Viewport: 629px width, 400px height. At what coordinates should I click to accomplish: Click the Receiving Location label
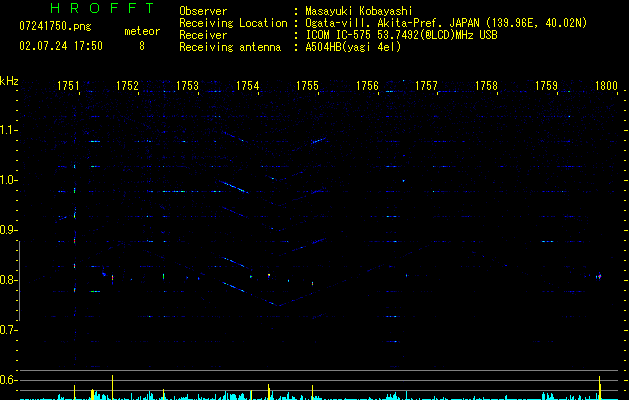(233, 23)
